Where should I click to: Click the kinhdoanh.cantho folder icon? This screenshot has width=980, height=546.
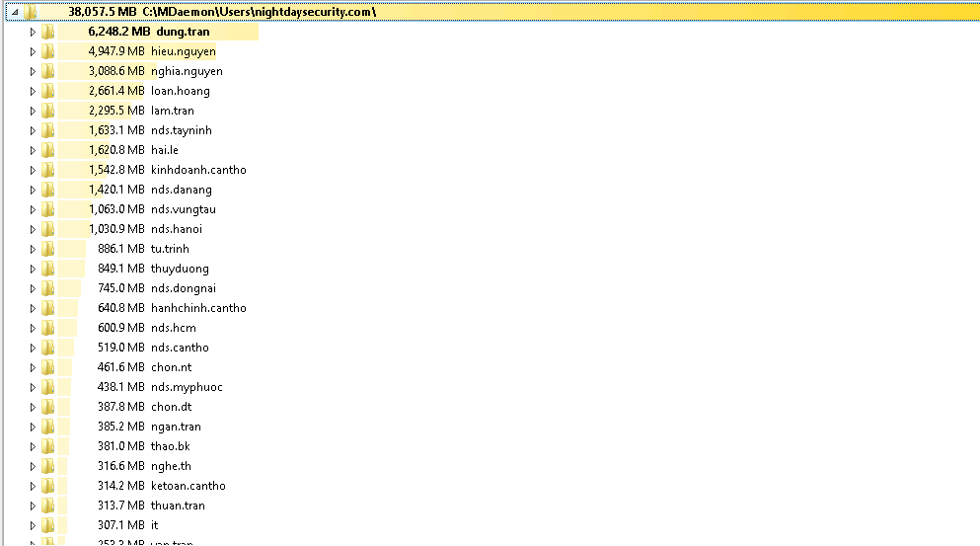click(48, 170)
